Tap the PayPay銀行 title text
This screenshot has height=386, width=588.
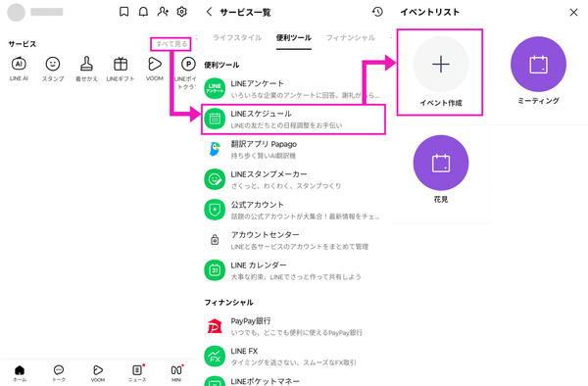coord(251,320)
